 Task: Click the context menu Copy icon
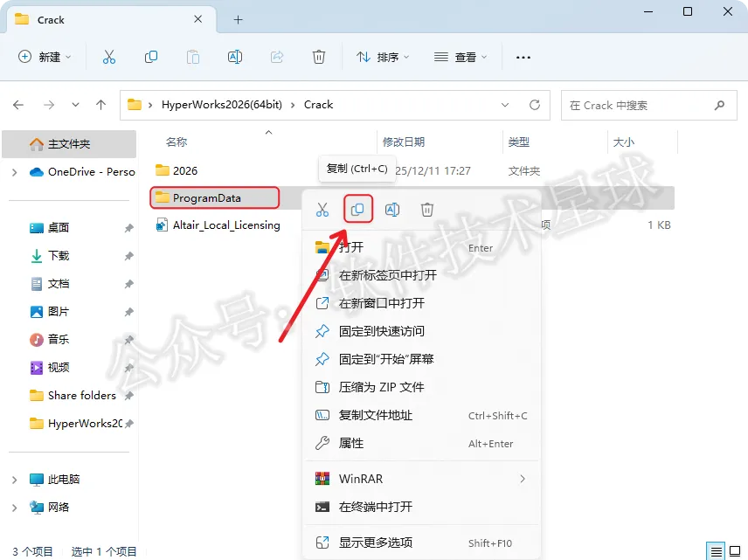(357, 210)
